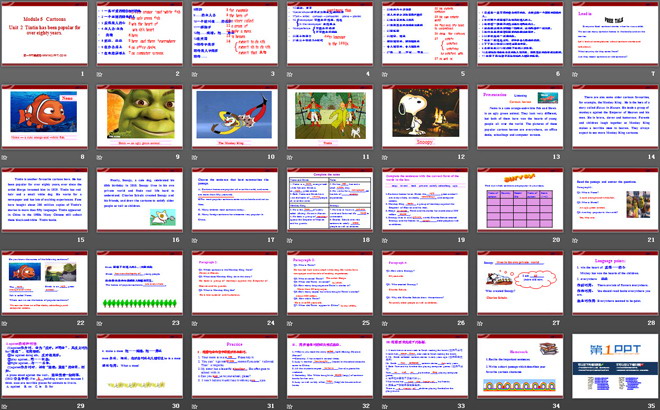Select slide 23 with green trees row
The width and height of the screenshot is (660, 410).
(140, 283)
